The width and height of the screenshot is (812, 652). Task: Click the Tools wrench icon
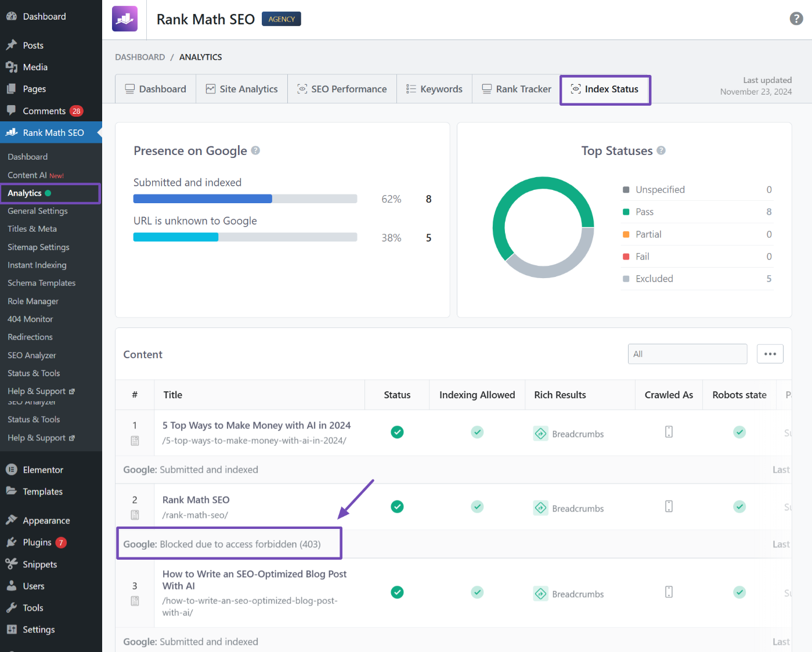[x=12, y=607]
